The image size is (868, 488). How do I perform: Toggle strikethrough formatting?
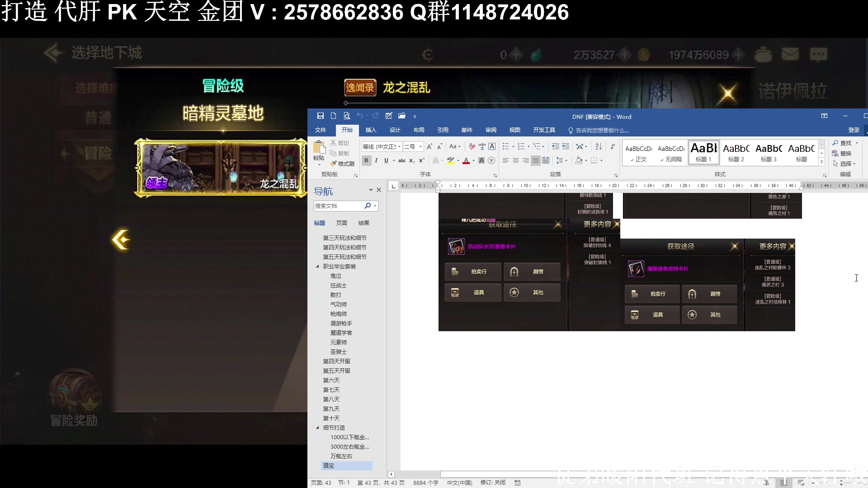click(x=402, y=160)
